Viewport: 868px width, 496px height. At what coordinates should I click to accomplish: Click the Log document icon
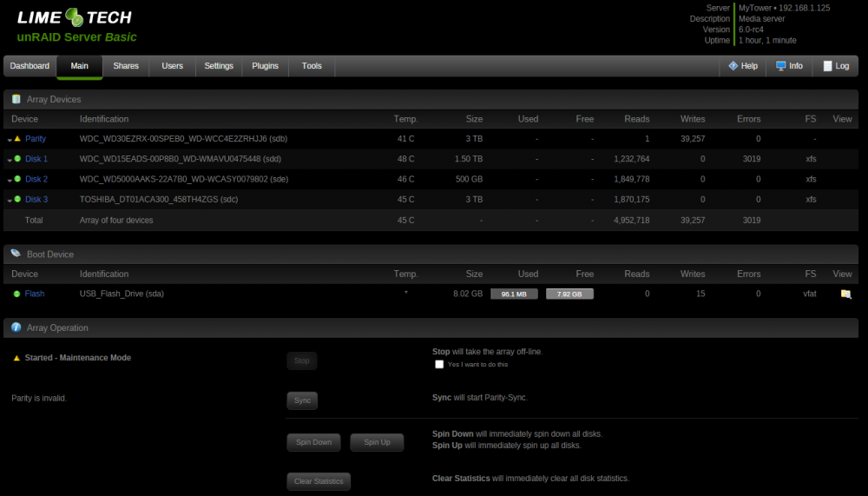827,66
